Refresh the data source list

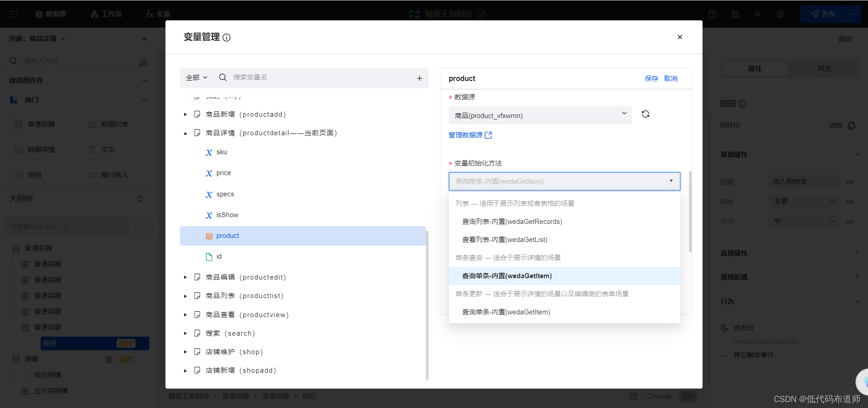646,114
